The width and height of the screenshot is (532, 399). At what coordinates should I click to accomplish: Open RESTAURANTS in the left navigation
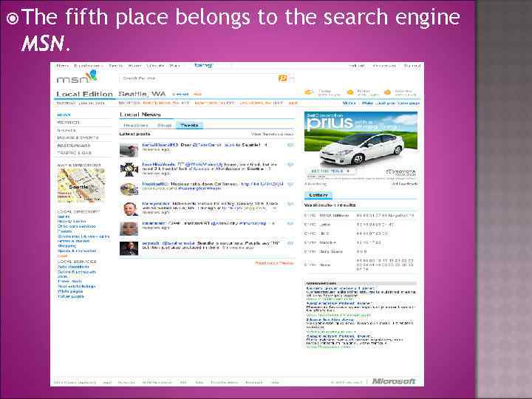pos(74,146)
